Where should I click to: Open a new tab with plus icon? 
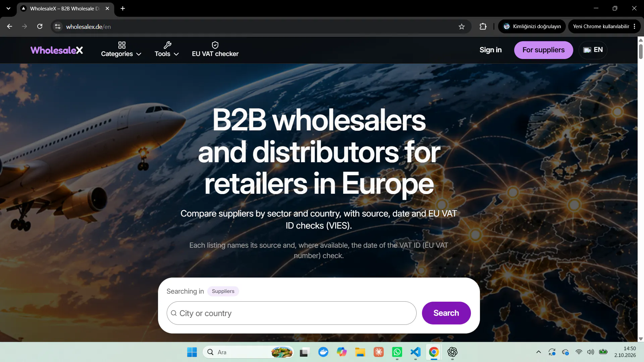tap(123, 8)
